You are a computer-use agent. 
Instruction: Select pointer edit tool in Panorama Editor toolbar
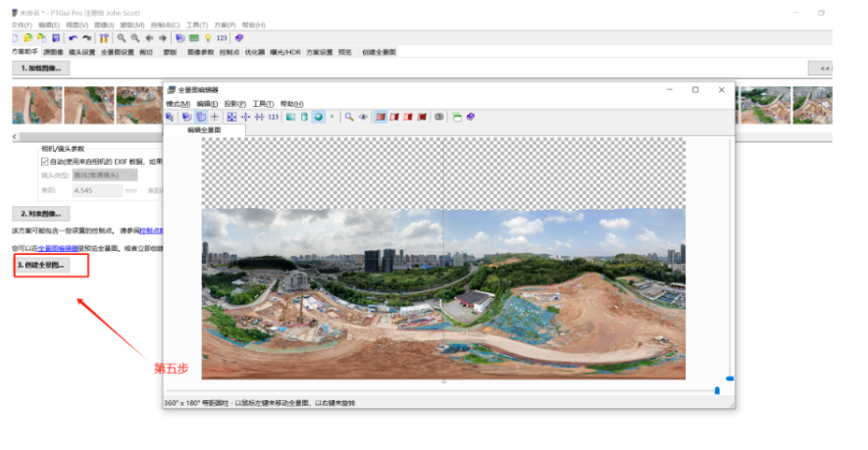(170, 117)
